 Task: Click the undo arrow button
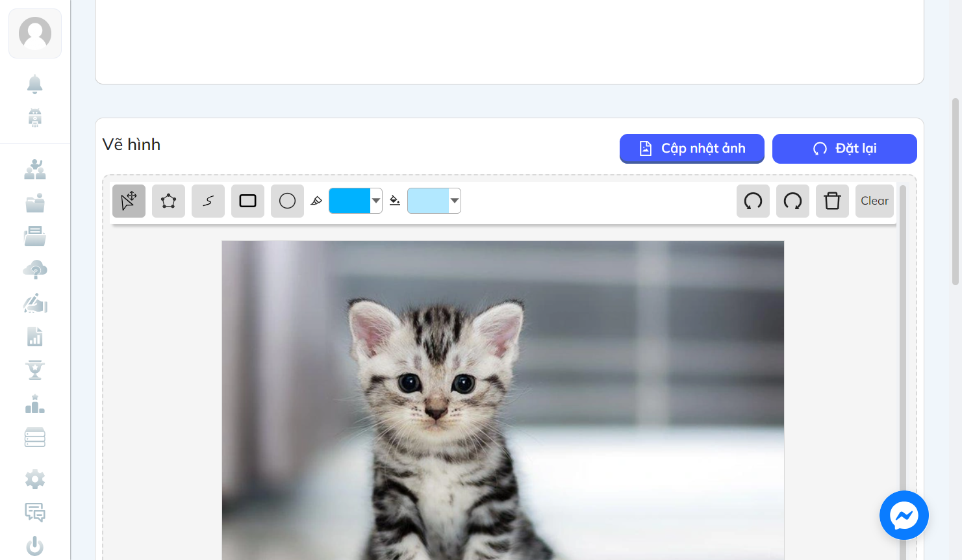pos(753,201)
